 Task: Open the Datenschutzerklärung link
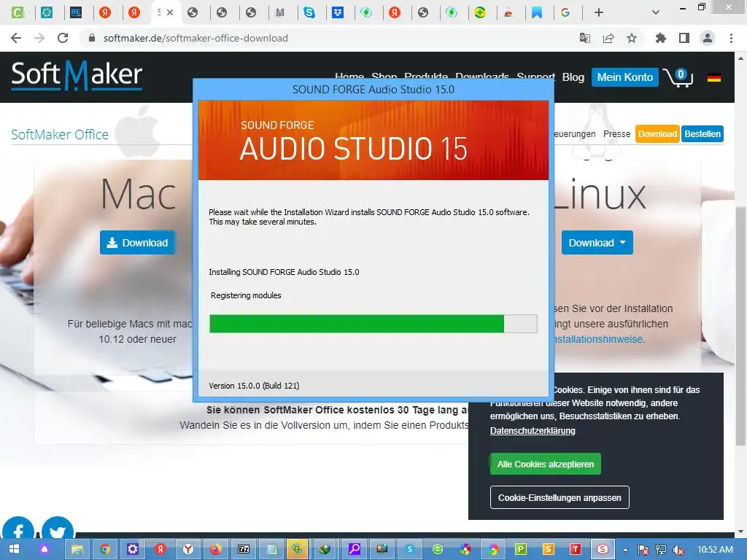pos(533,430)
